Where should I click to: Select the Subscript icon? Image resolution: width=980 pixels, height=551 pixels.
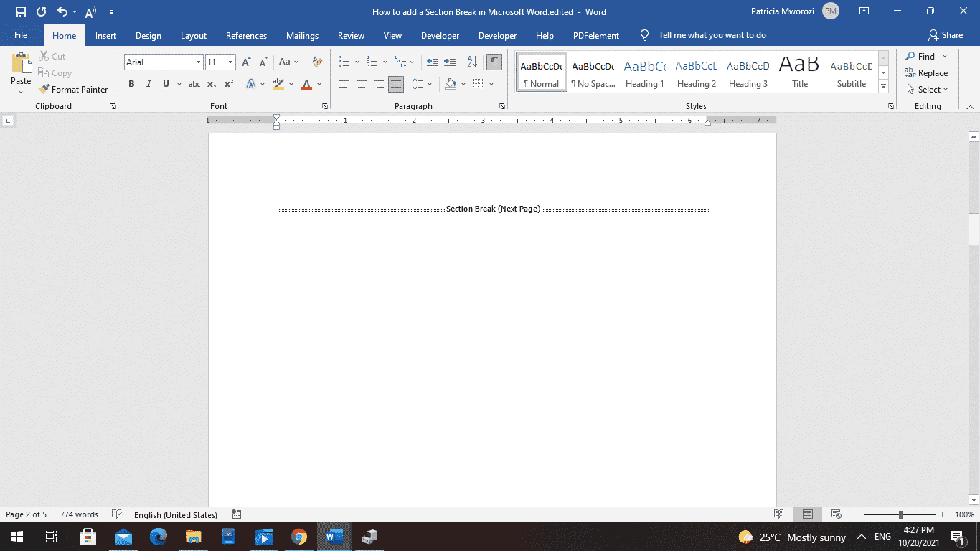click(212, 84)
